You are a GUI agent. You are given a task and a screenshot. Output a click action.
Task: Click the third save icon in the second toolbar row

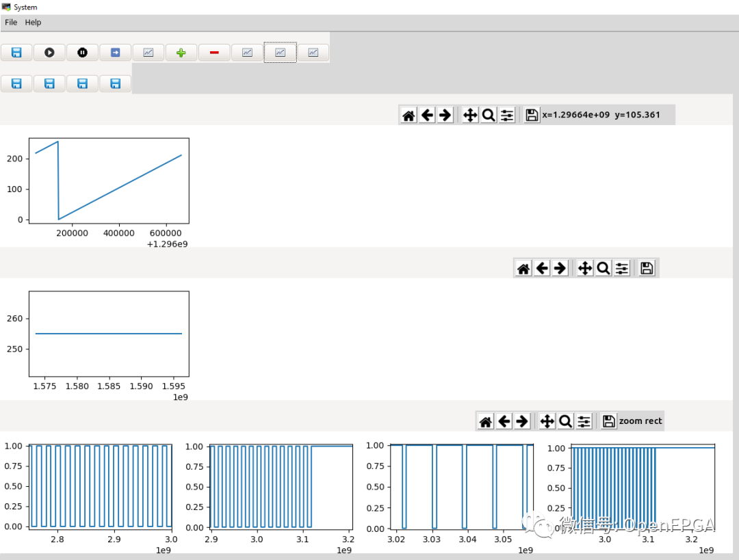pyautogui.click(x=83, y=84)
